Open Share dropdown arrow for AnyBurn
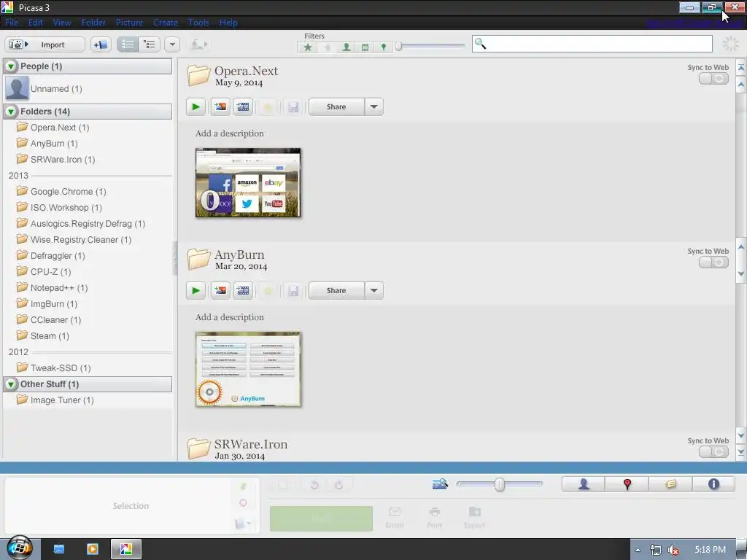747x560 pixels. pyautogui.click(x=374, y=290)
